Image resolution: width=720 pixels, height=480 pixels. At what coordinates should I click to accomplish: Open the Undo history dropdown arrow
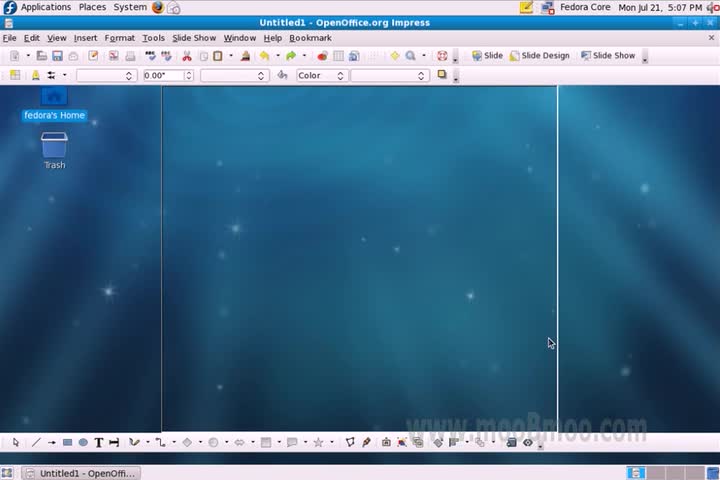[278, 56]
